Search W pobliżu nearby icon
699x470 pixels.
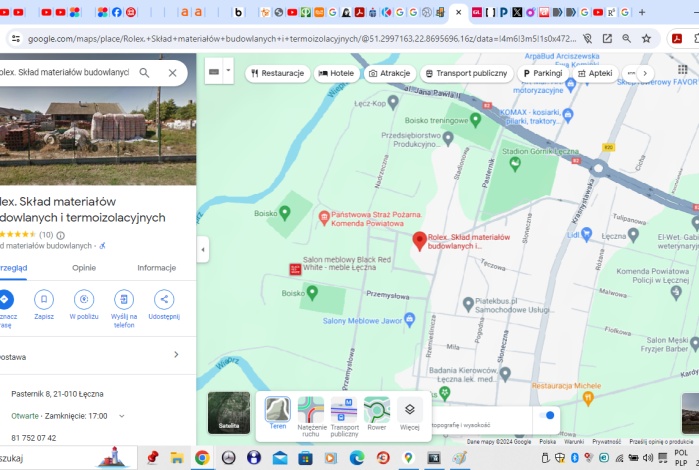(84, 300)
